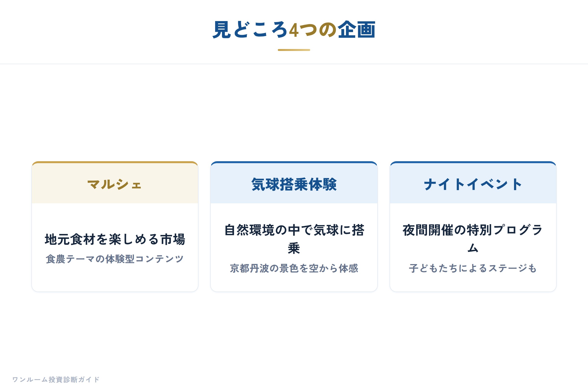Click the マルシェ card body area
Viewport: 588px width, 392px height.
[115, 247]
